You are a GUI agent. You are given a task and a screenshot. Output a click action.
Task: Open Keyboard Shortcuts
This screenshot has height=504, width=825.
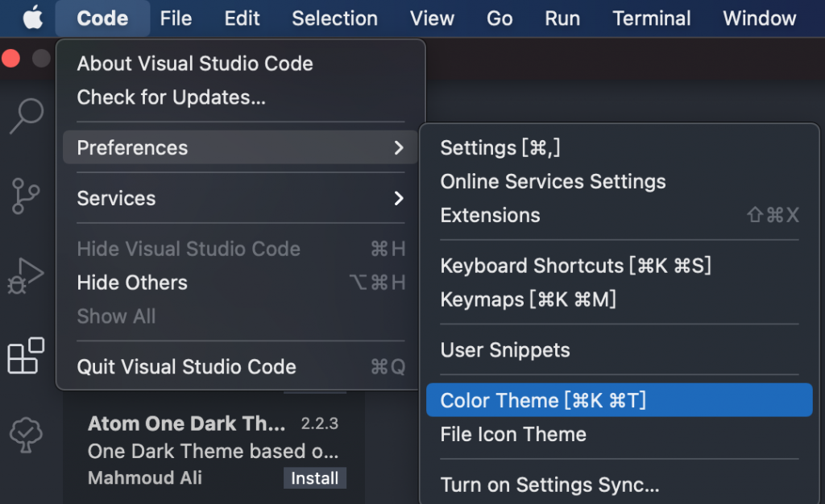click(620, 266)
